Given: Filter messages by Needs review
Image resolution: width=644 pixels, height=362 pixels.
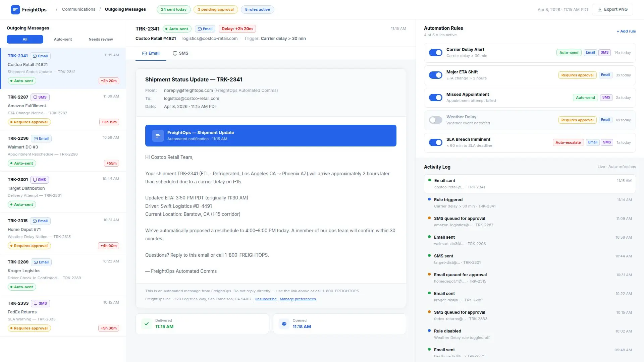Looking at the screenshot, I should 101,39.
